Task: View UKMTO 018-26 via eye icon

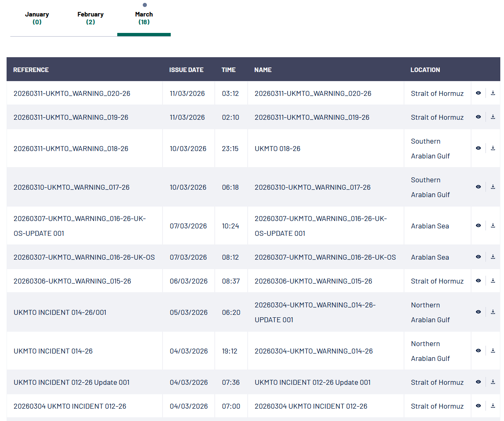Action: pyautogui.click(x=478, y=148)
